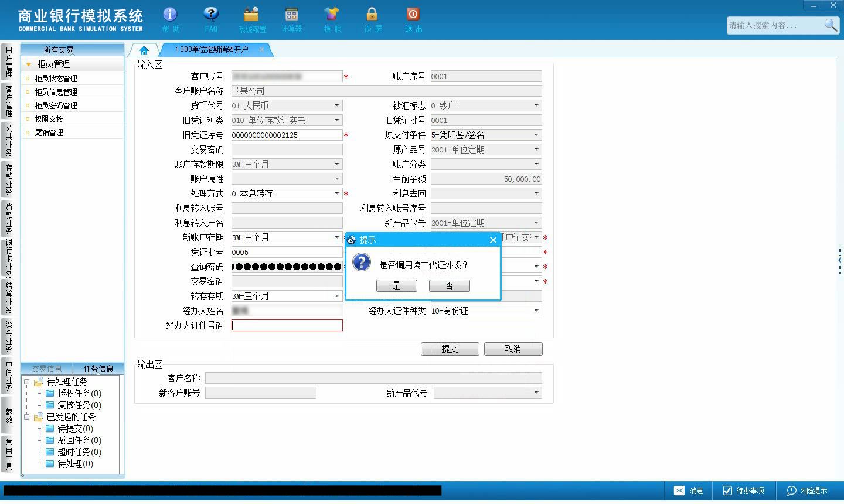The height and width of the screenshot is (504, 844).
Task: Open the 经办人证件种类 dropdown
Action: [x=536, y=311]
